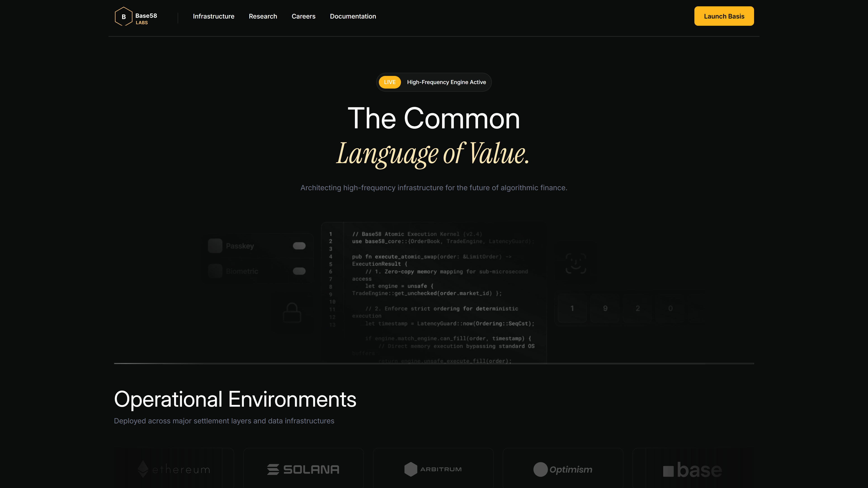Viewport: 868px width, 488px height.
Task: Click the 'Architecting high-frequency infrastructure' subtitle
Action: click(x=434, y=188)
